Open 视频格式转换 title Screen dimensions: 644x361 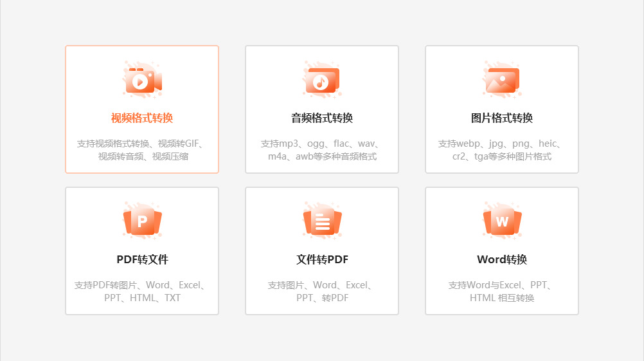click(x=142, y=118)
